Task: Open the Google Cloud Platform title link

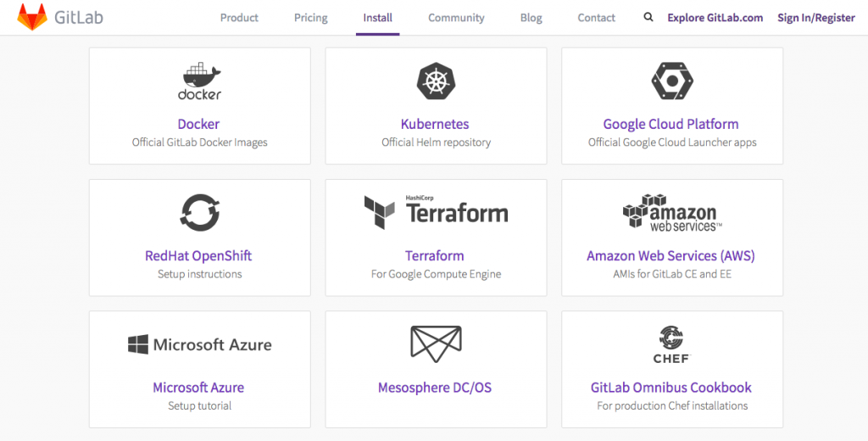Action: tap(671, 124)
